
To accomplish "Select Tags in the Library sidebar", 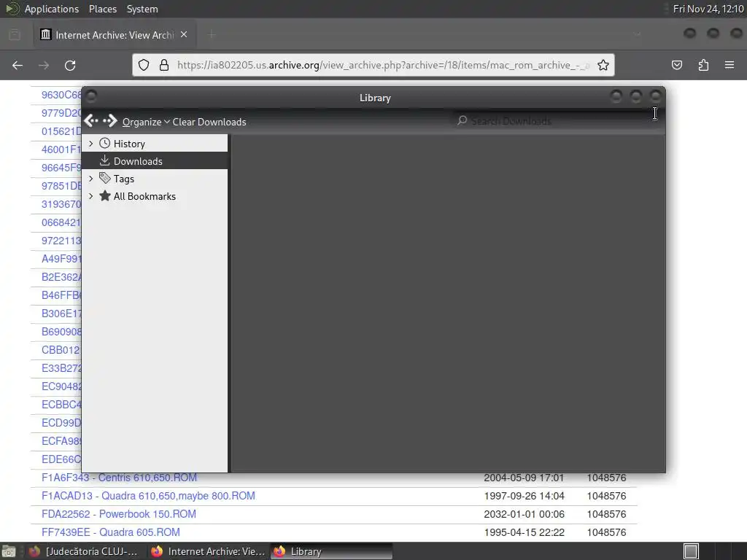I will (x=123, y=179).
